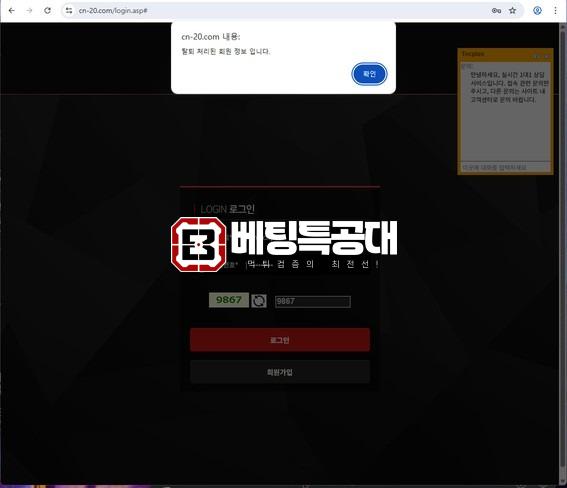Click the captcha refresh icon
This screenshot has width=567, height=488.
[259, 300]
